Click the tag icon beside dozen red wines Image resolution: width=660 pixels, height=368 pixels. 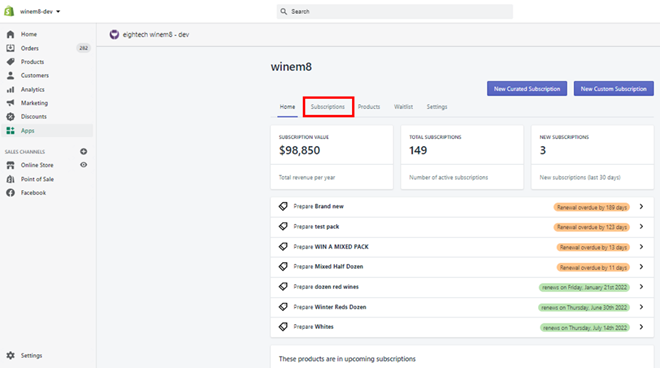[x=283, y=287]
